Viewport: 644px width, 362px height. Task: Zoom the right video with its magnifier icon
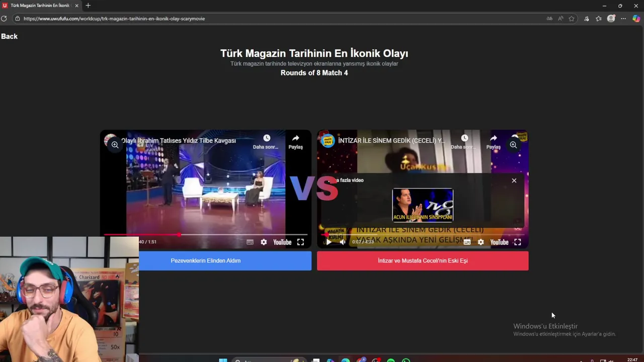pos(513,145)
